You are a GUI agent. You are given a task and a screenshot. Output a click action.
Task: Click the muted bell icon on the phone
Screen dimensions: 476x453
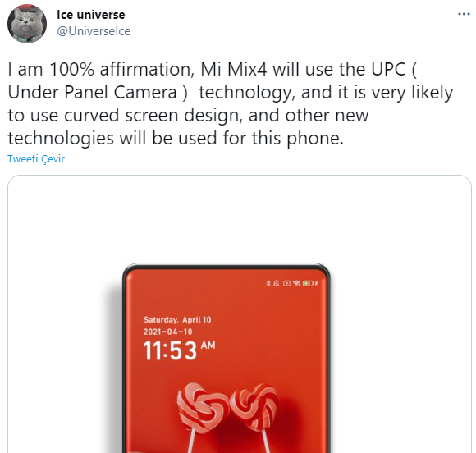coord(277,283)
